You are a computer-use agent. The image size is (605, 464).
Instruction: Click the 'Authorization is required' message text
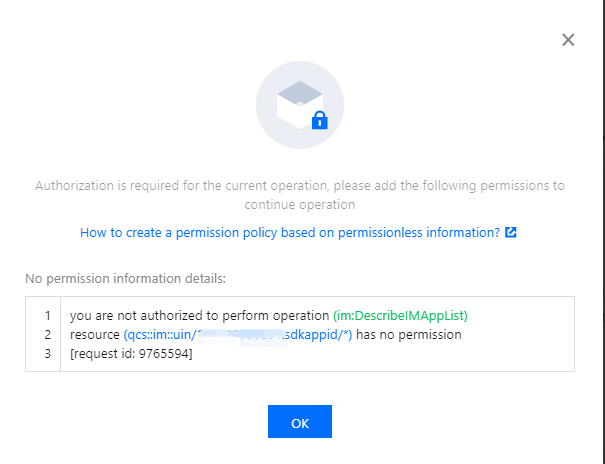(x=300, y=186)
